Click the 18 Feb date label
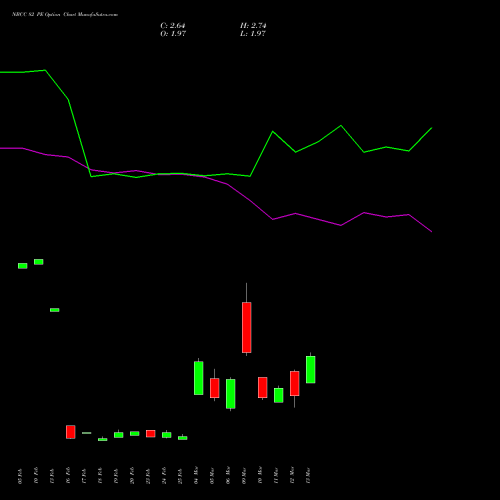Image resolution: width=500 pixels, height=500 pixels. tap(100, 475)
